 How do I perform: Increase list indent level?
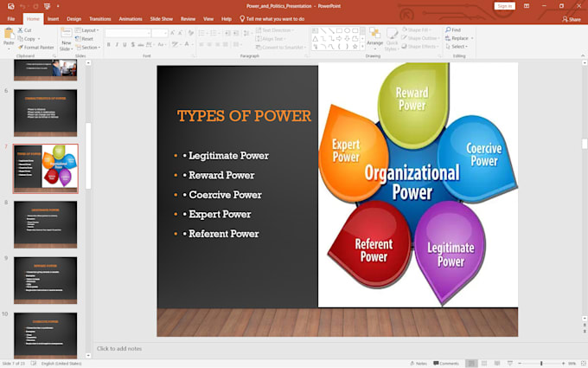tap(236, 33)
